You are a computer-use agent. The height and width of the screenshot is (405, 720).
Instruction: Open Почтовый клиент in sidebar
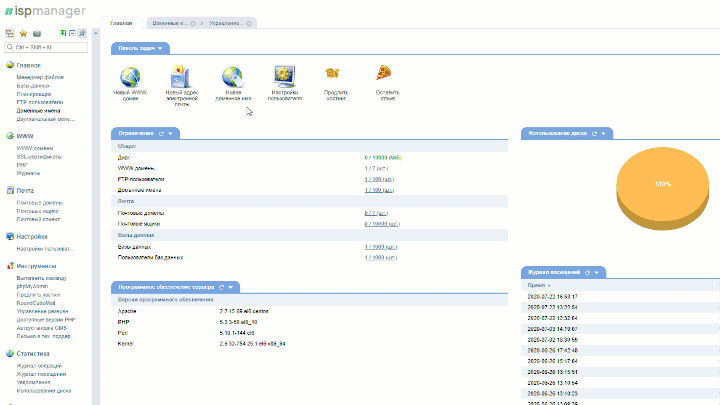[38, 219]
